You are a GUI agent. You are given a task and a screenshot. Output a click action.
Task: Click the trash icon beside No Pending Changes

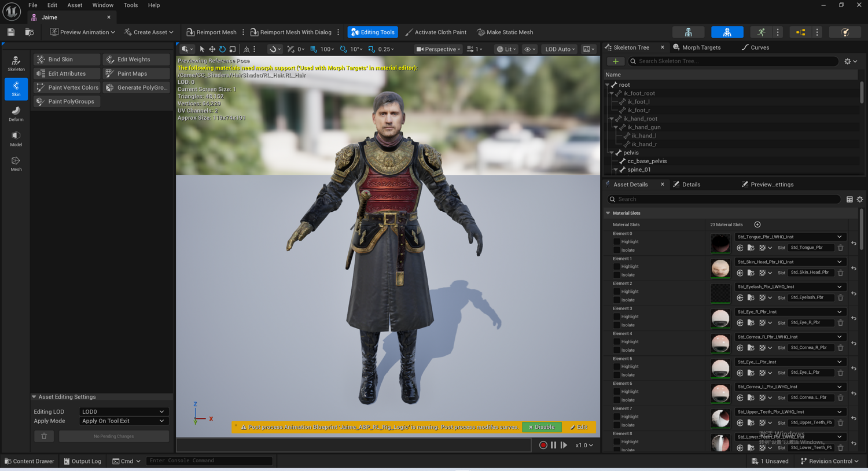point(44,436)
